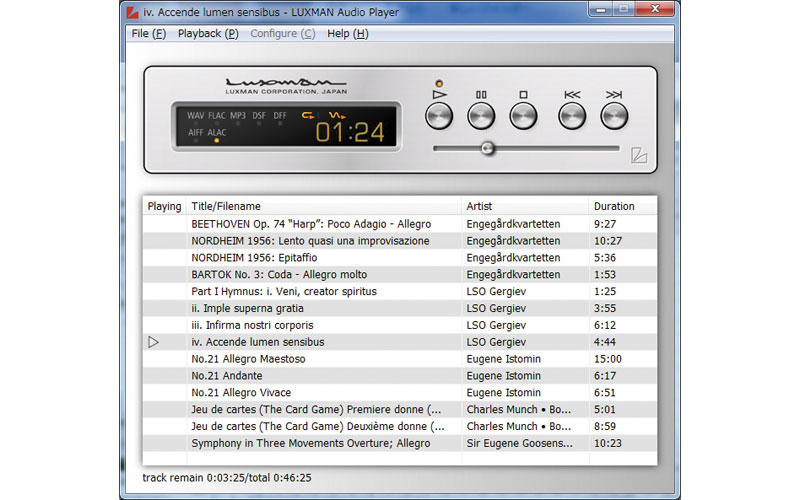Select Part I Hymnus: Veni, creator spiritus

pyautogui.click(x=400, y=291)
